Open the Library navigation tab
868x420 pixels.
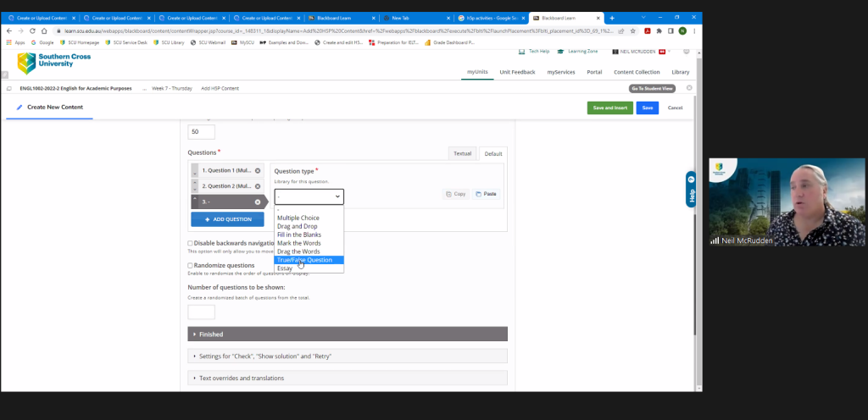(681, 72)
